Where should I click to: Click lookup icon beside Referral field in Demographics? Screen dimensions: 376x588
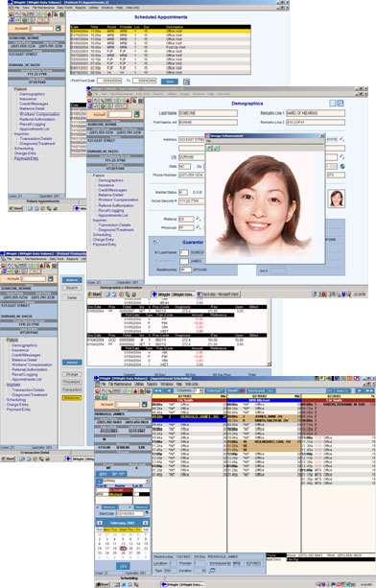(x=198, y=219)
